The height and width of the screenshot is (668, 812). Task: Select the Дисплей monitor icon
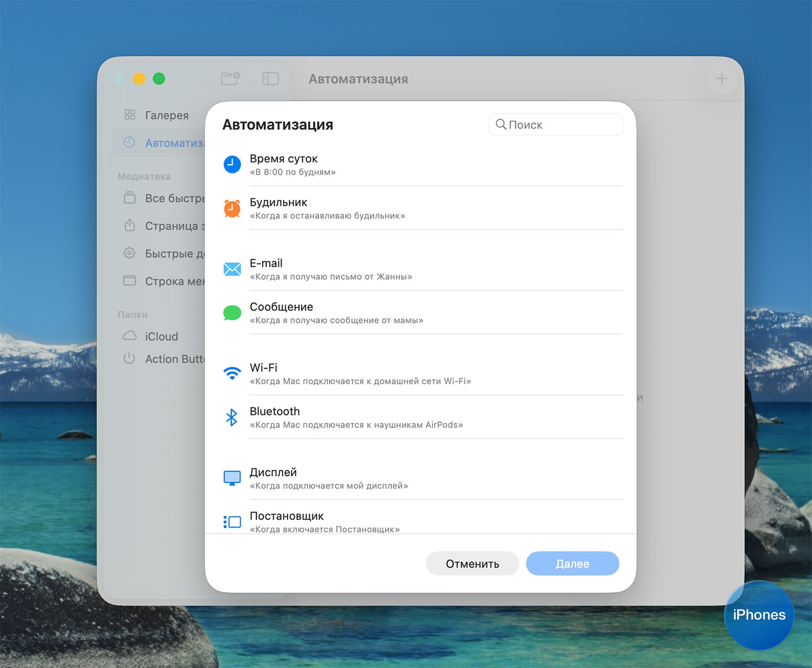(232, 478)
